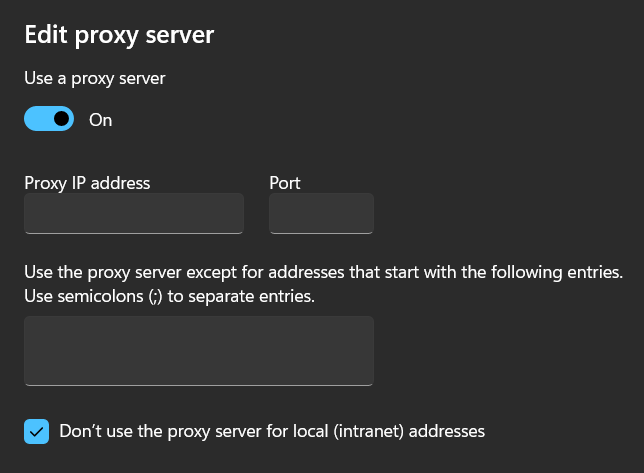Click the white checkmark icon in the checkbox

(x=37, y=432)
